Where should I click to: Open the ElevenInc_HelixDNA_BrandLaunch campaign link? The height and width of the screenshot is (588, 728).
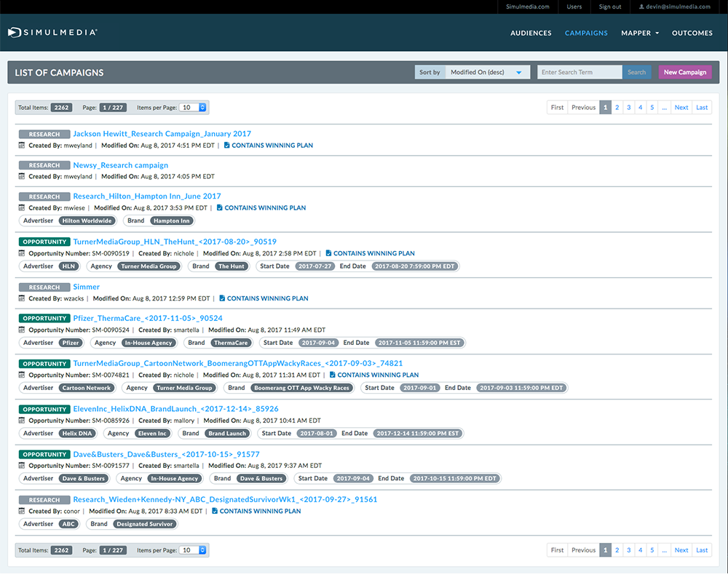[175, 409]
